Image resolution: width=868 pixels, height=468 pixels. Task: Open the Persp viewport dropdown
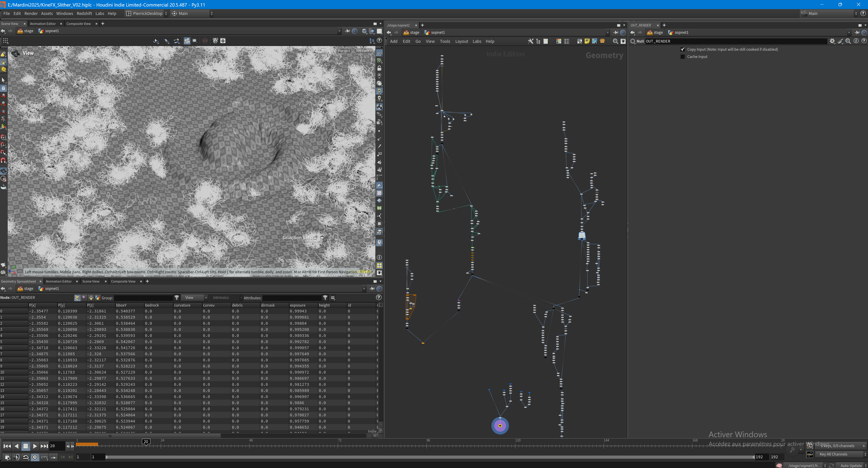344,50
